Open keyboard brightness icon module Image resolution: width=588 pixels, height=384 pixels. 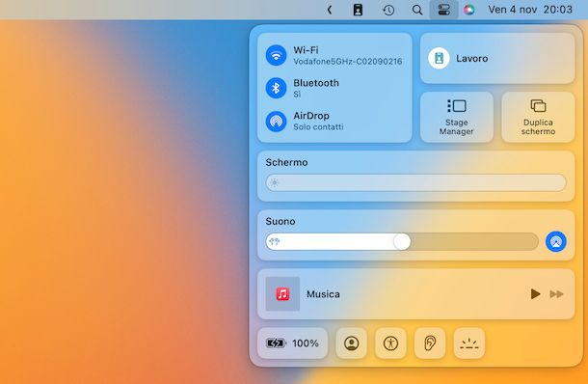coord(469,343)
